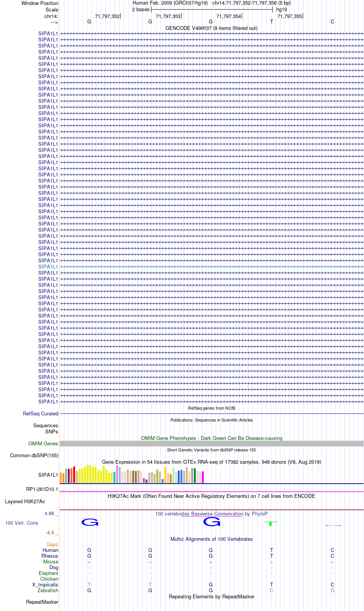Viewport: 364px width, 611px height.
Task: Click the Window Position label
Action: click(40, 3)
